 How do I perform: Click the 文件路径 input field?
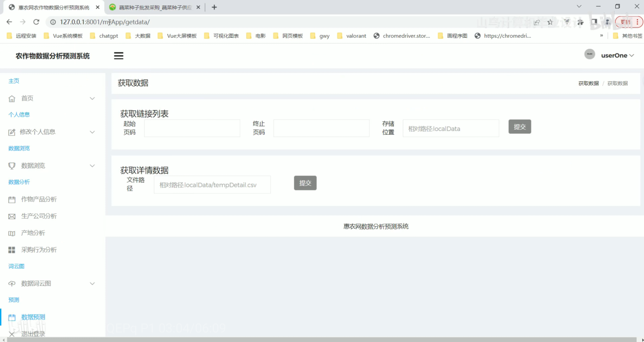click(x=212, y=185)
